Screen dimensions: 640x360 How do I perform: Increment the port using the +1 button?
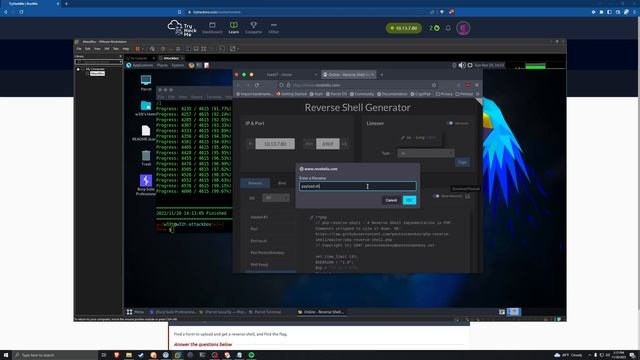344,144
